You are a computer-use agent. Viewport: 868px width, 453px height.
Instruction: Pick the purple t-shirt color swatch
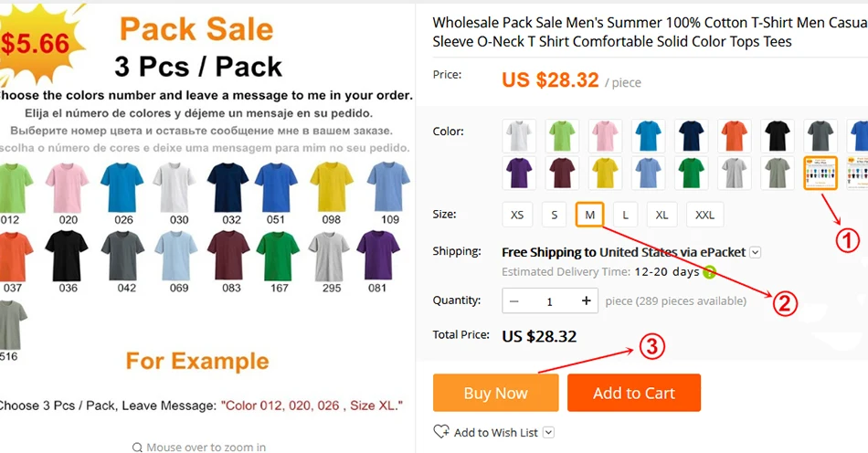pos(519,174)
